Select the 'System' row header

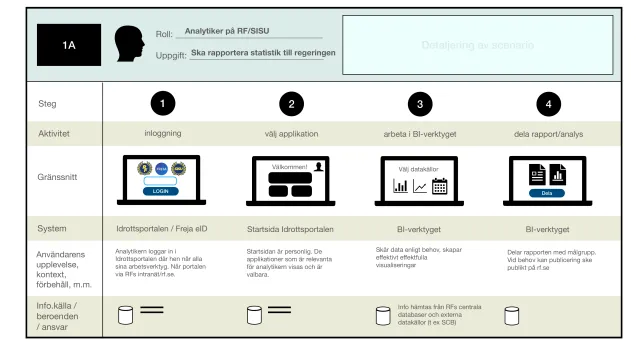[52, 229]
